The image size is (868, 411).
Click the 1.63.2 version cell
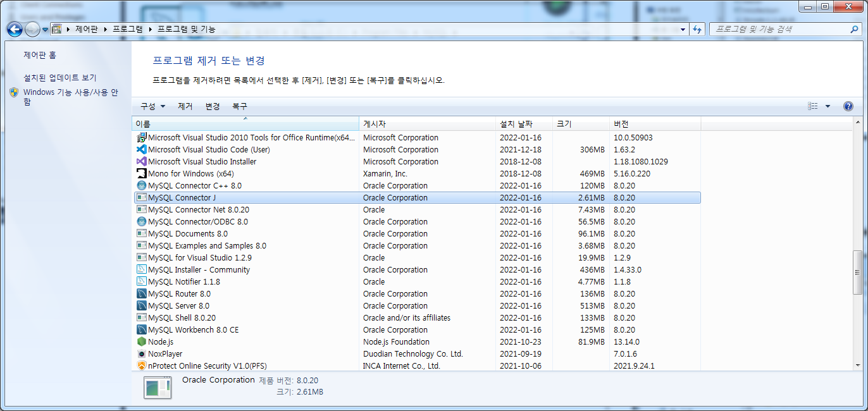coord(624,150)
